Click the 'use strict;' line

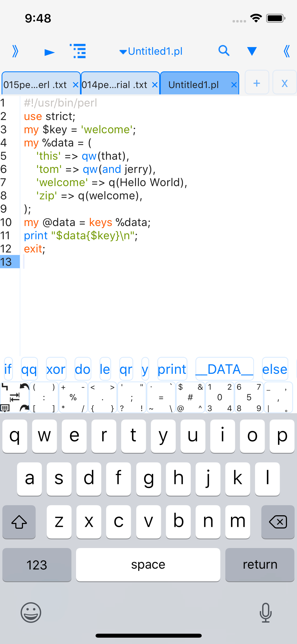(x=50, y=116)
